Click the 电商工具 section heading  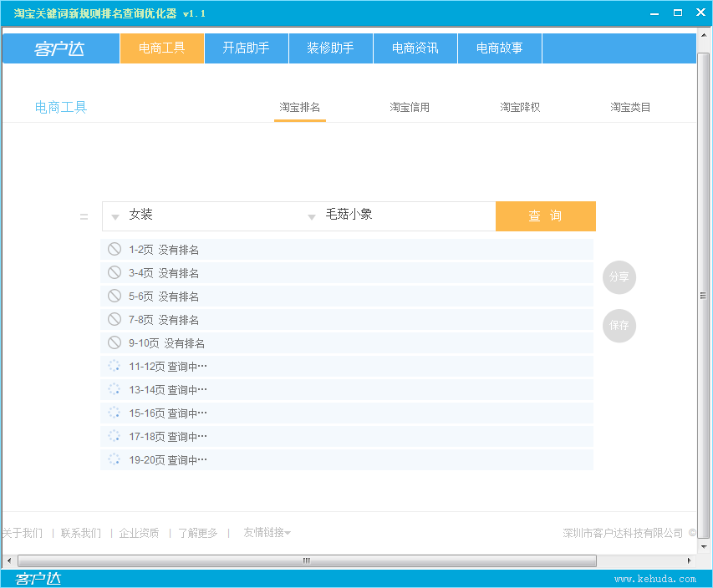(x=61, y=107)
